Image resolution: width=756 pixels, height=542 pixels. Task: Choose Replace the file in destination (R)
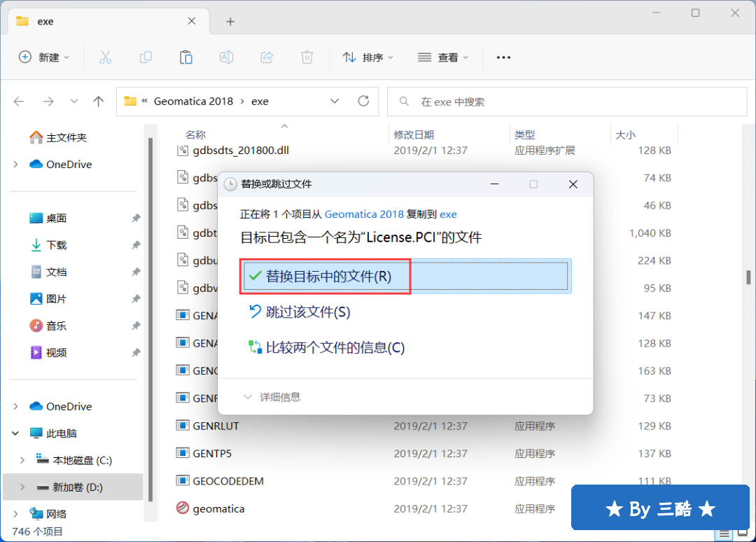[x=405, y=277]
